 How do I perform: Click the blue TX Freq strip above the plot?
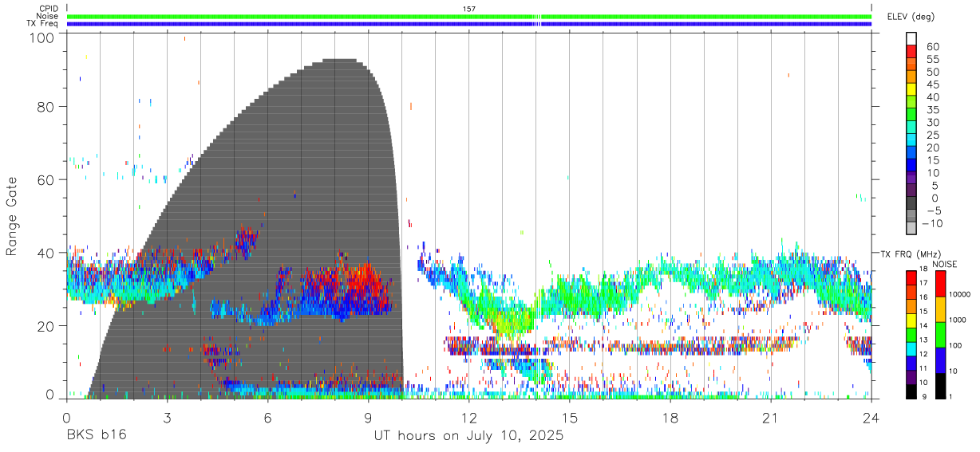pos(469,24)
